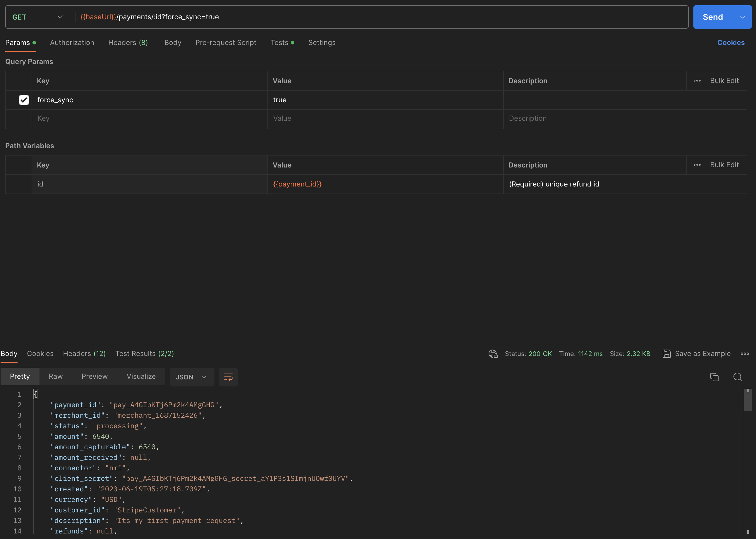Bulk Edit the query parameters

[x=724, y=81]
